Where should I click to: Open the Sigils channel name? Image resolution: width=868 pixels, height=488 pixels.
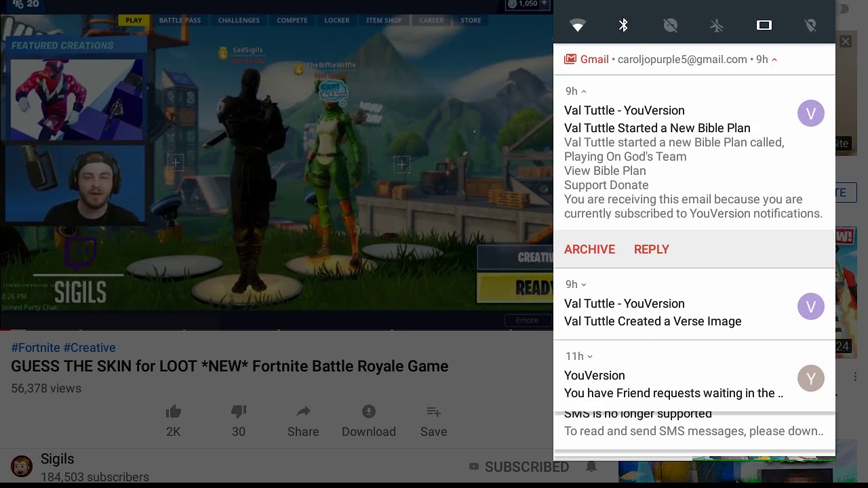(57, 460)
